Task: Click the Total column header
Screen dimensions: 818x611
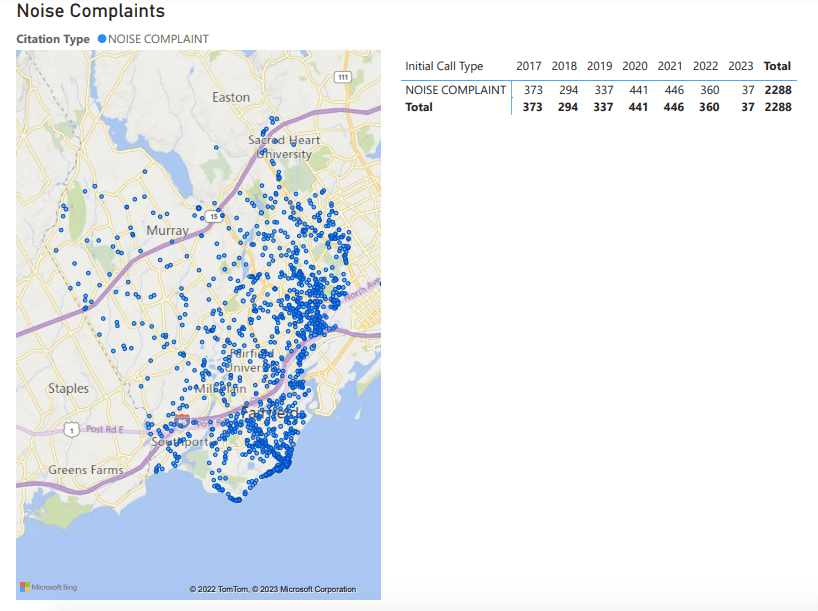Action: [x=777, y=66]
